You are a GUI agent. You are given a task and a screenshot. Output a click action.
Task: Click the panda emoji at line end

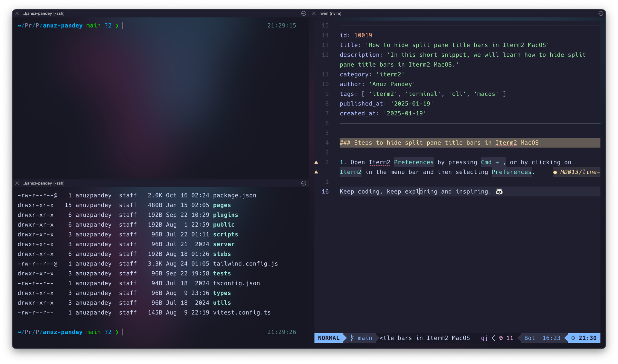click(x=499, y=192)
